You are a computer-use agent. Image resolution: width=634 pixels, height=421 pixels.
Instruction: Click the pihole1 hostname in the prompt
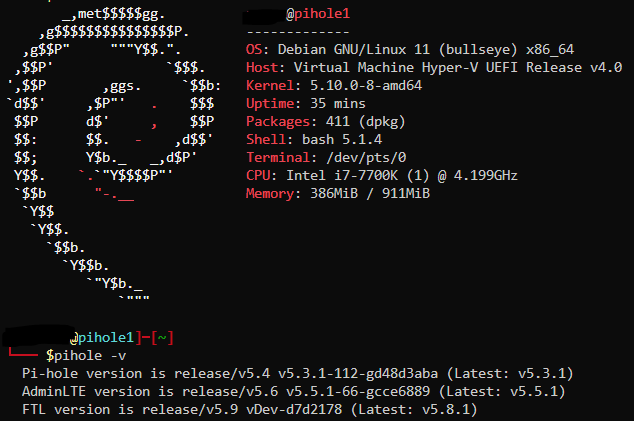tap(106, 338)
